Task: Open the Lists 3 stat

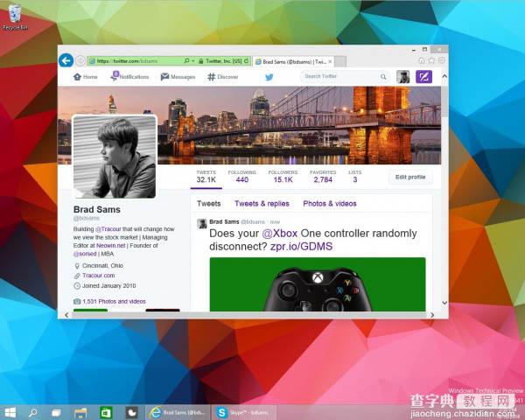Action: 355,177
